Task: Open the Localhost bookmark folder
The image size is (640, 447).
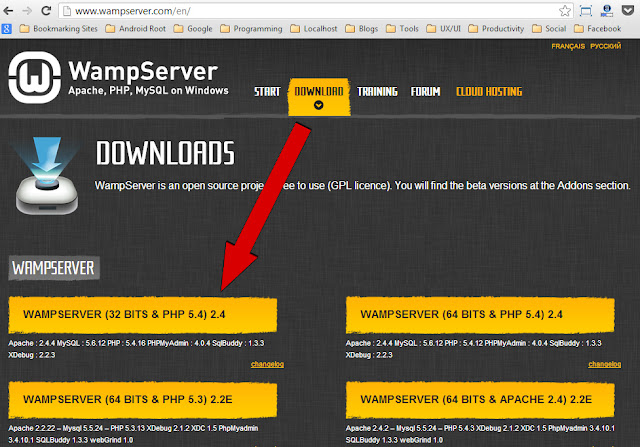Action: [x=313, y=29]
